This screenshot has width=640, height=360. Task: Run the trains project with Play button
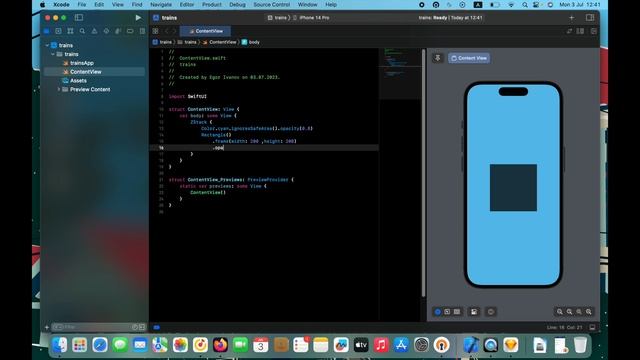tap(138, 18)
